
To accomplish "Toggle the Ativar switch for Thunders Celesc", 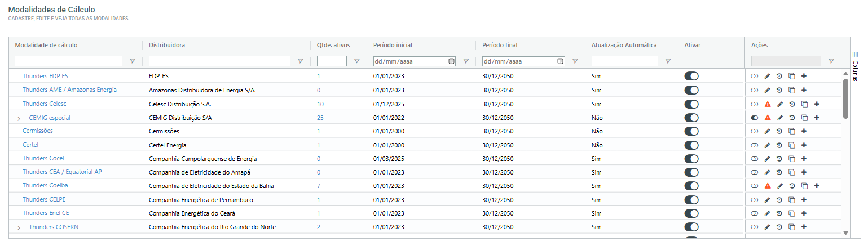I will (x=691, y=104).
